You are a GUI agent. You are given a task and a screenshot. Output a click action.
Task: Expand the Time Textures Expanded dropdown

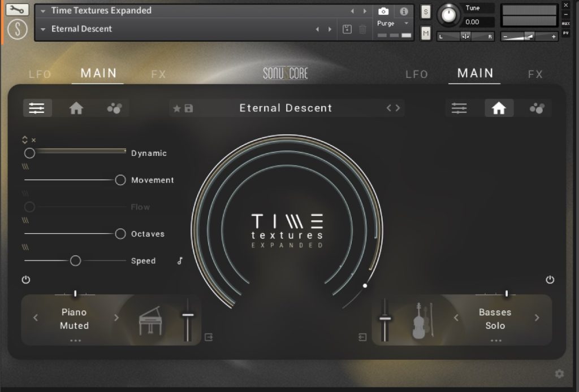[x=43, y=11]
